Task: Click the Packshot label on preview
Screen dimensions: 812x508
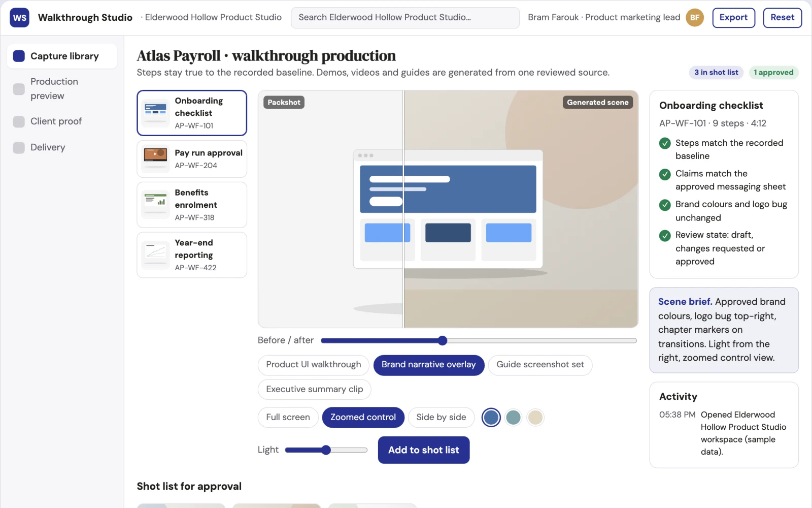Action: (x=284, y=103)
